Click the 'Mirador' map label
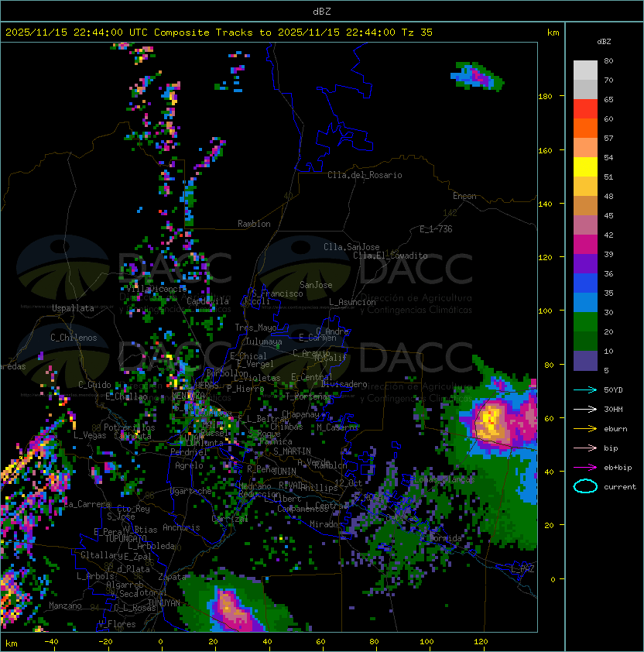 pyautogui.click(x=326, y=524)
